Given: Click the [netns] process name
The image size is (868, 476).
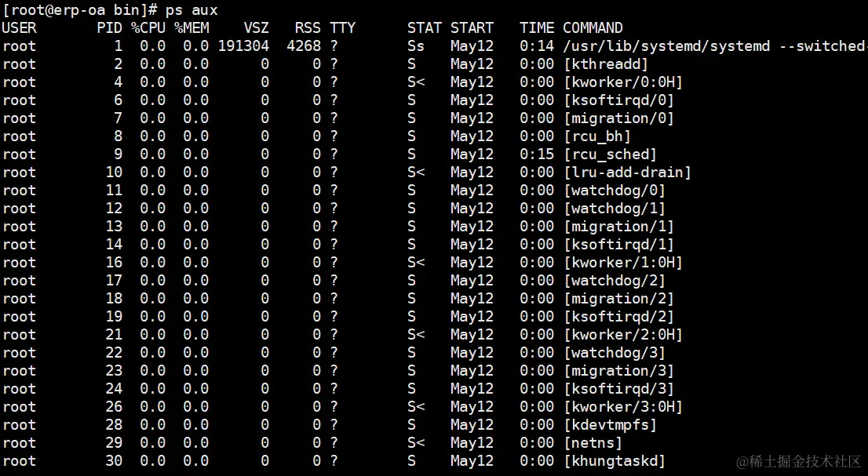Looking at the screenshot, I should [593, 443].
